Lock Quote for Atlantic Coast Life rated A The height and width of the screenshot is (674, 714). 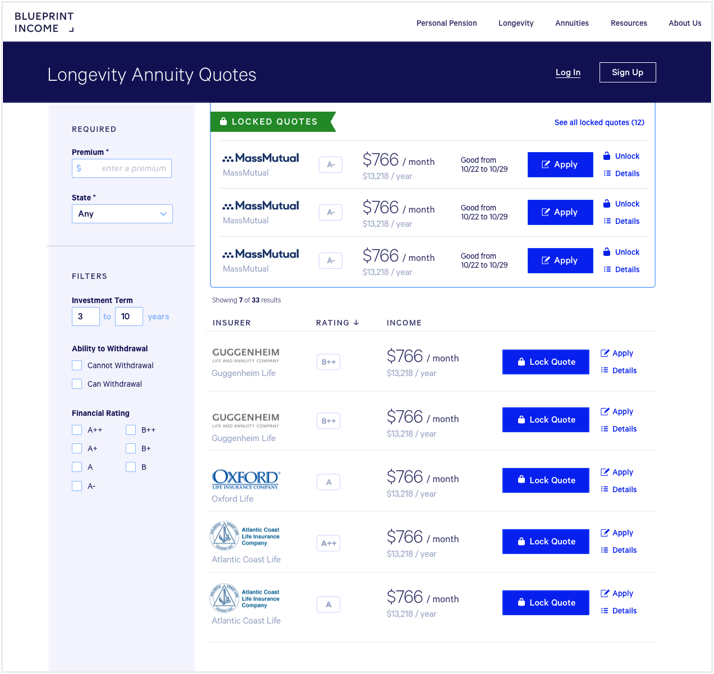pos(546,603)
